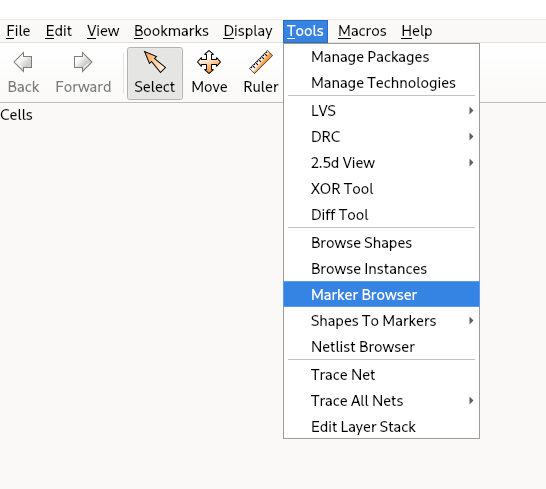Open the Netlist Browser

point(381,347)
